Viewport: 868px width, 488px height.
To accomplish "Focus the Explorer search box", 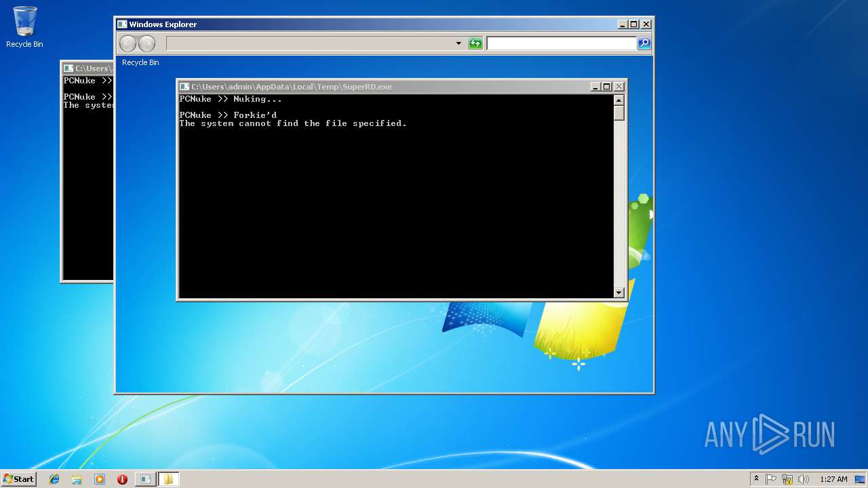I will (x=561, y=43).
